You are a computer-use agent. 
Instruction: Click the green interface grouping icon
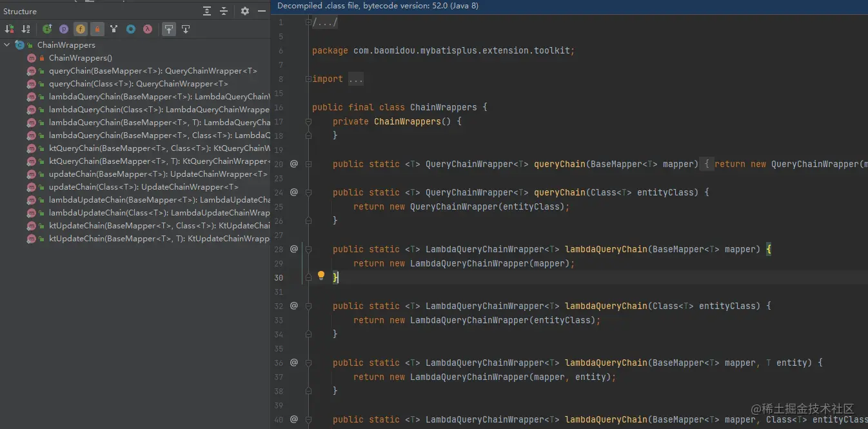(x=47, y=29)
